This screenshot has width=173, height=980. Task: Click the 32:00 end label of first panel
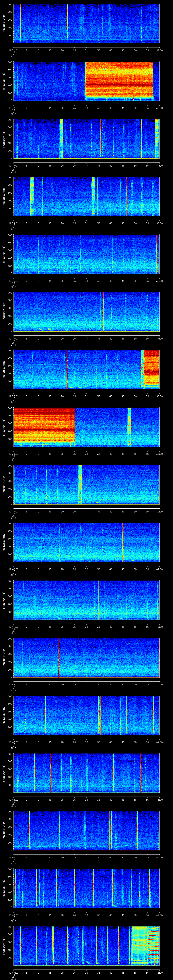click(159, 50)
